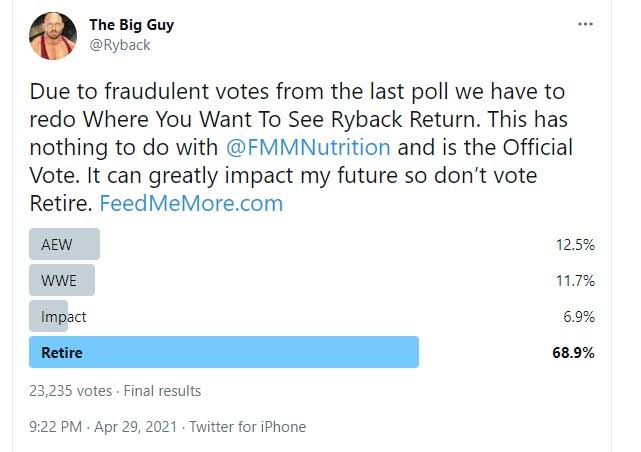Screen dimensions: 641x452
Task: Open the @Ryback handle link
Action: click(120, 45)
